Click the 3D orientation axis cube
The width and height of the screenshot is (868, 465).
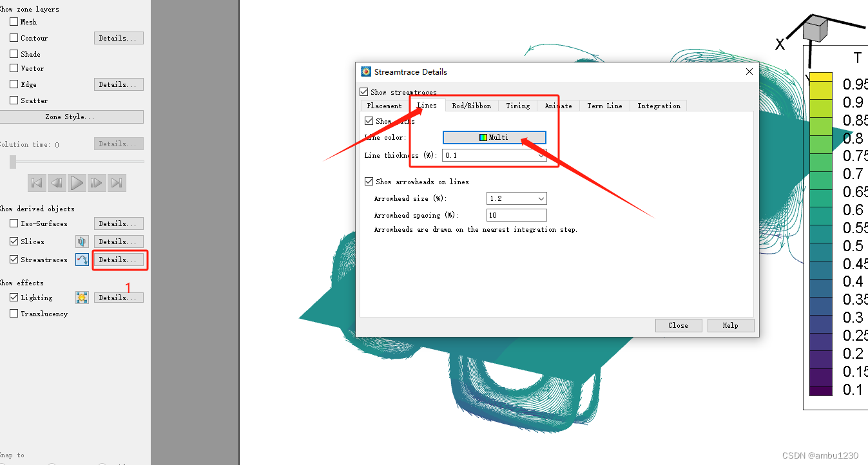click(x=815, y=28)
